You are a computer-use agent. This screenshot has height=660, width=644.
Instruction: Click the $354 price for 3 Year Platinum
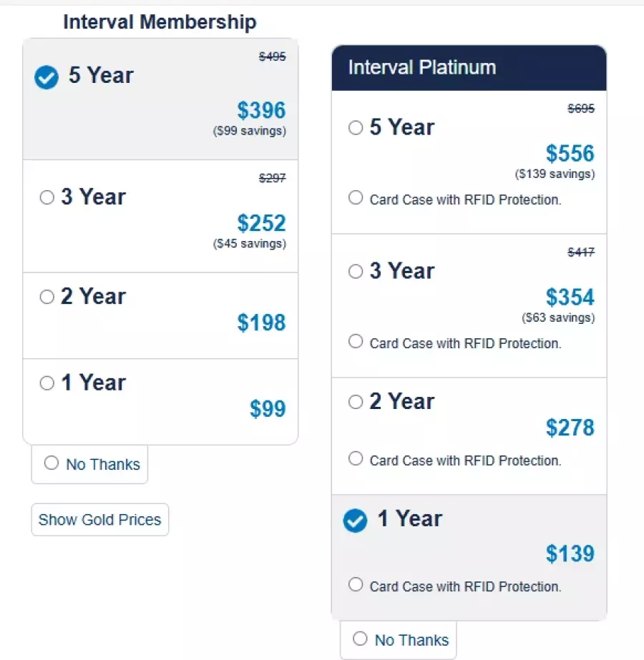[570, 297]
